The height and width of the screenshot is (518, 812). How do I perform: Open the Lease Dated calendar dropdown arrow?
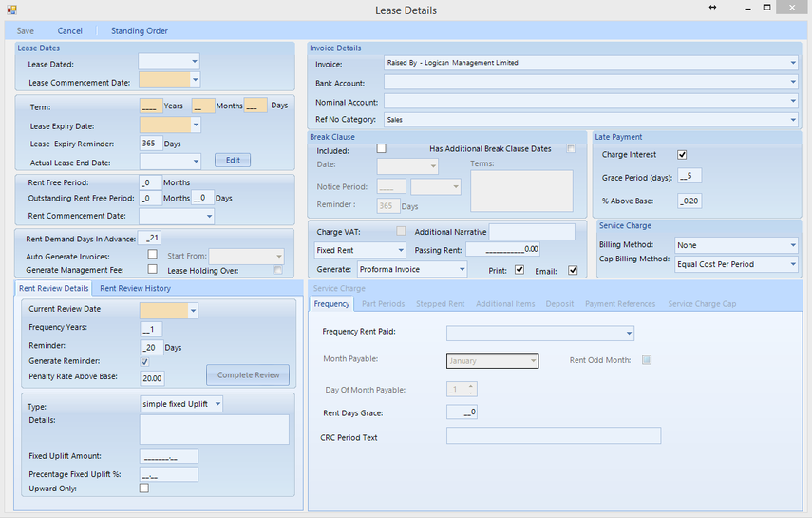194,62
